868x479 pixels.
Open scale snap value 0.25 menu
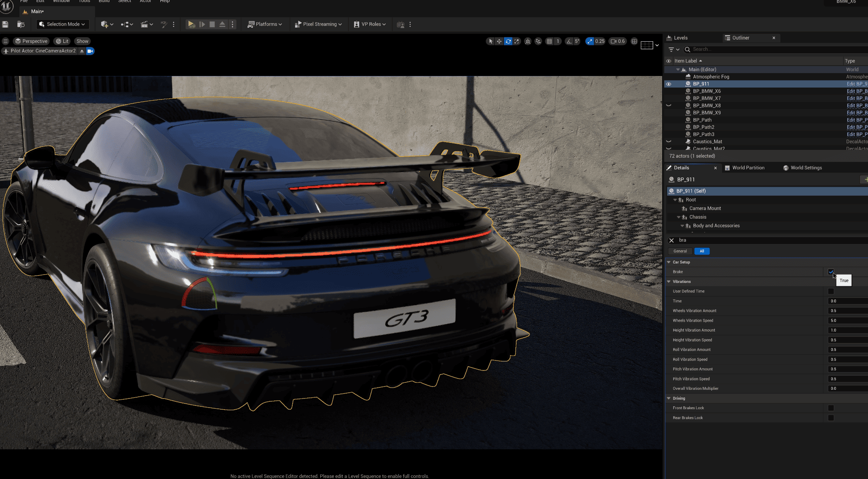600,41
